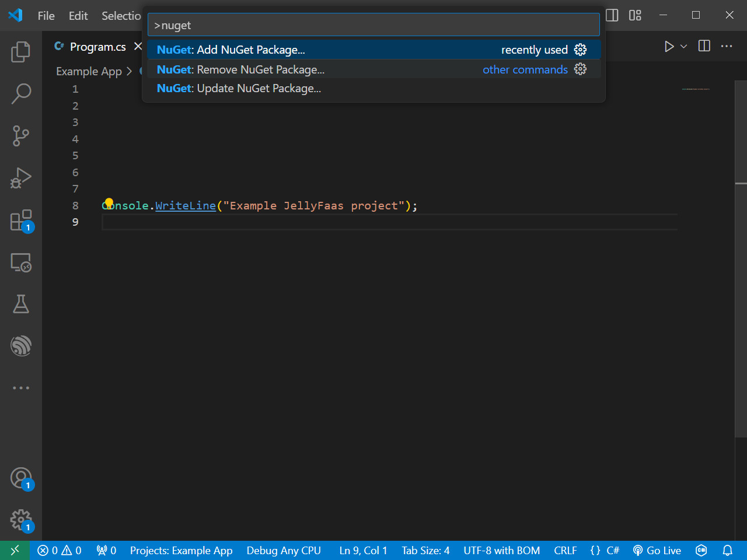Image resolution: width=747 pixels, height=560 pixels.
Task: Open the remote window indicator
Action: click(x=15, y=550)
